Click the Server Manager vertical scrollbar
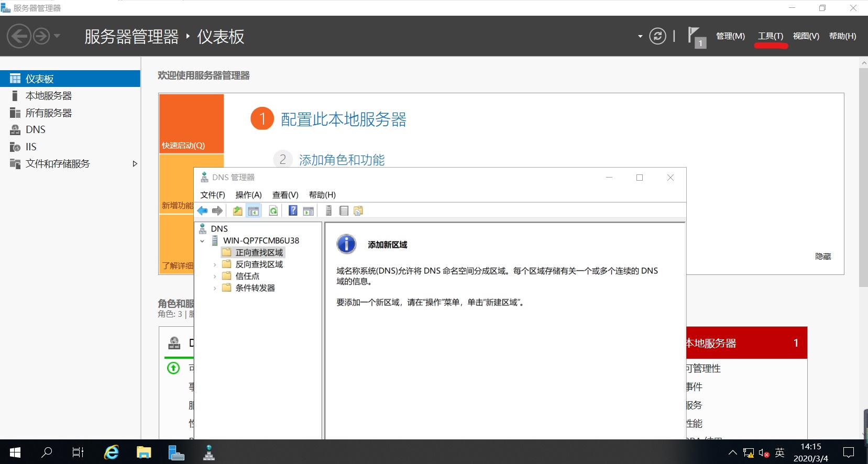 (x=863, y=178)
